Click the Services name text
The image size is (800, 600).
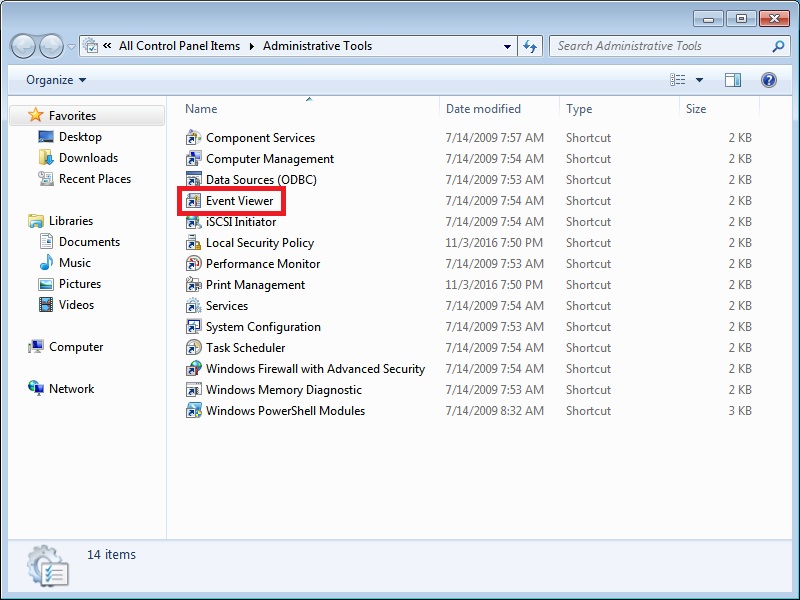click(227, 306)
